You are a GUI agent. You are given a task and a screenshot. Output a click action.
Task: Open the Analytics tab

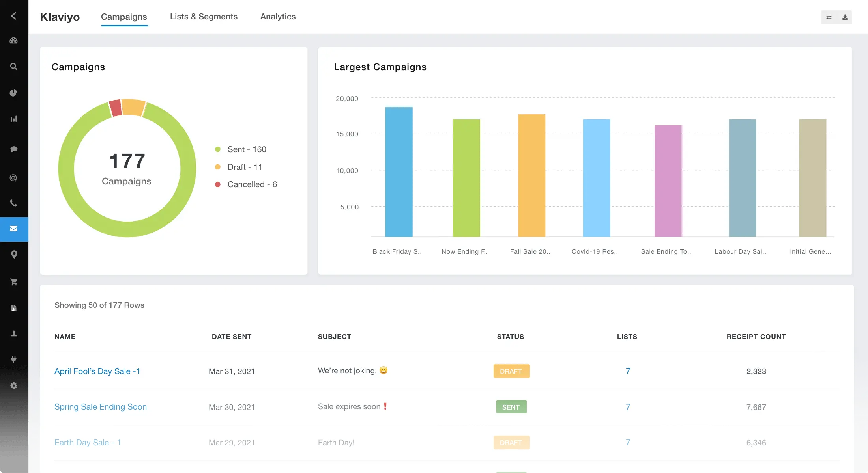click(278, 17)
